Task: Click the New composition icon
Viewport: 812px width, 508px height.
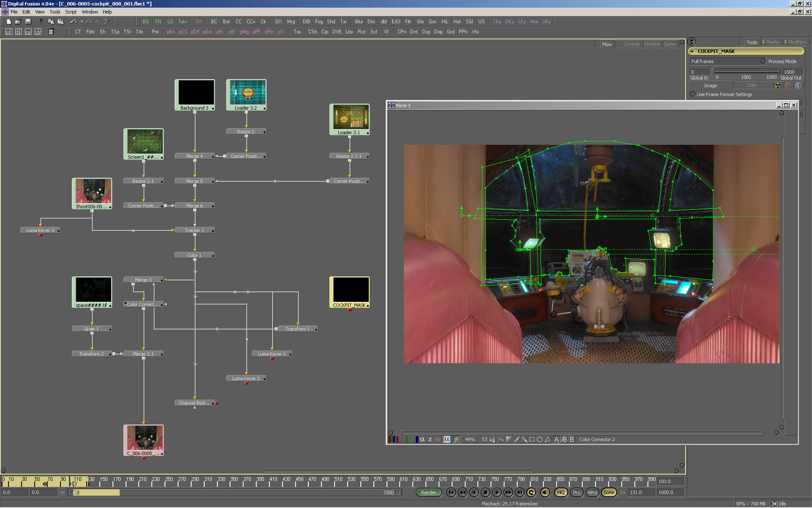Action: [x=9, y=22]
